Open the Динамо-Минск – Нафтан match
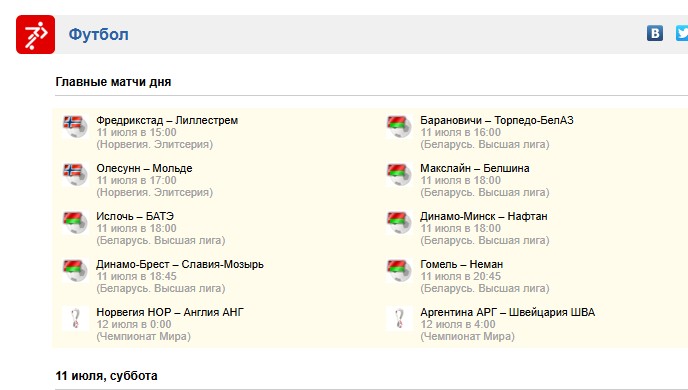 pos(484,216)
